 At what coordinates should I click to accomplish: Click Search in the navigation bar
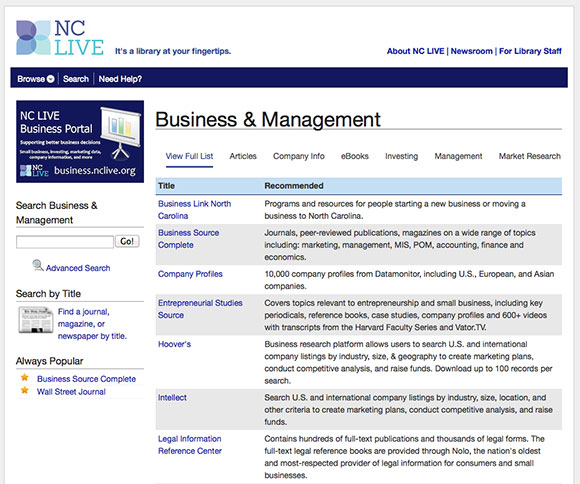pyautogui.click(x=76, y=79)
